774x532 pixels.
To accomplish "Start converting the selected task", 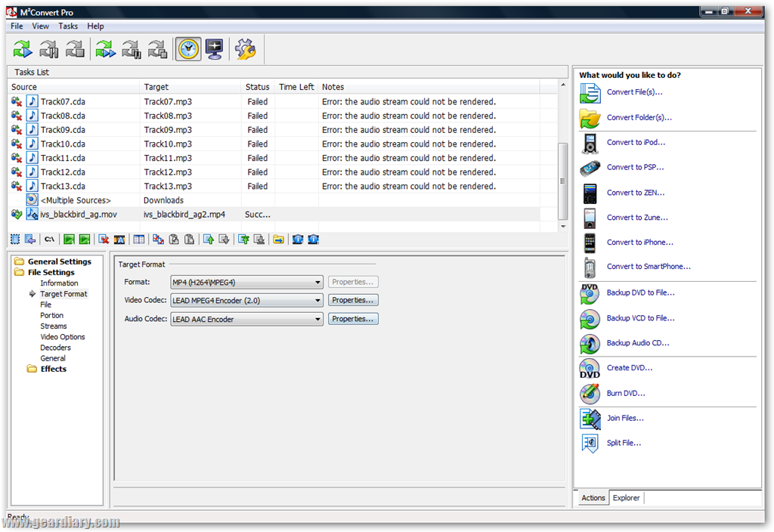I will pyautogui.click(x=22, y=49).
